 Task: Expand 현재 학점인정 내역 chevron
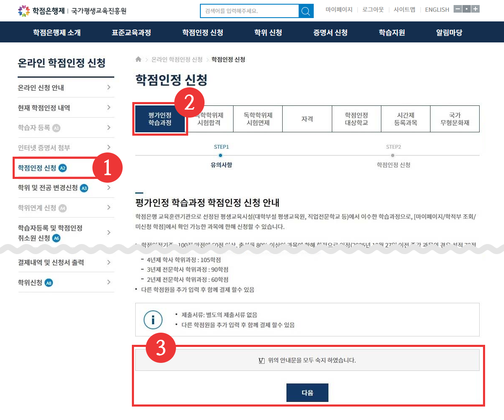point(109,108)
